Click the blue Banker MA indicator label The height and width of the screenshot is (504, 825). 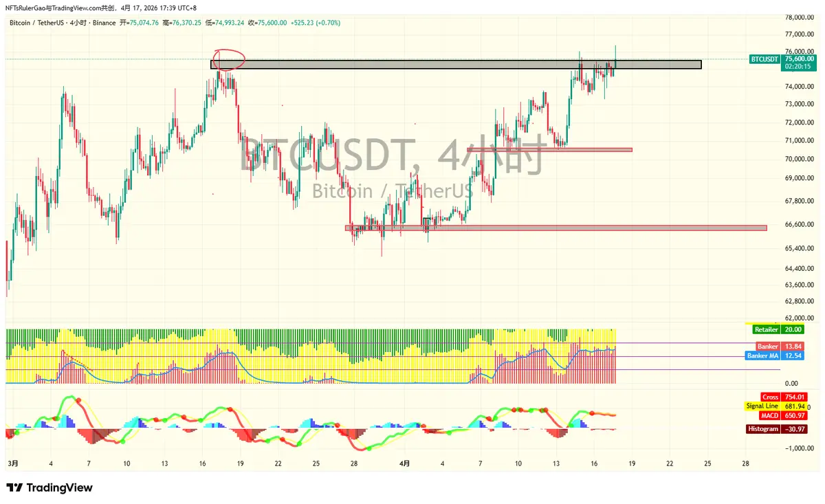pos(762,356)
